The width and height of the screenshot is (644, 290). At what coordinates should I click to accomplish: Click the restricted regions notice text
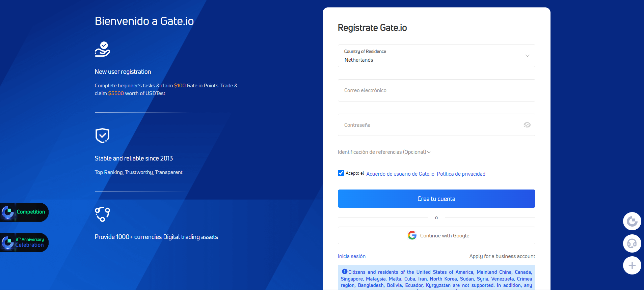coord(436,279)
